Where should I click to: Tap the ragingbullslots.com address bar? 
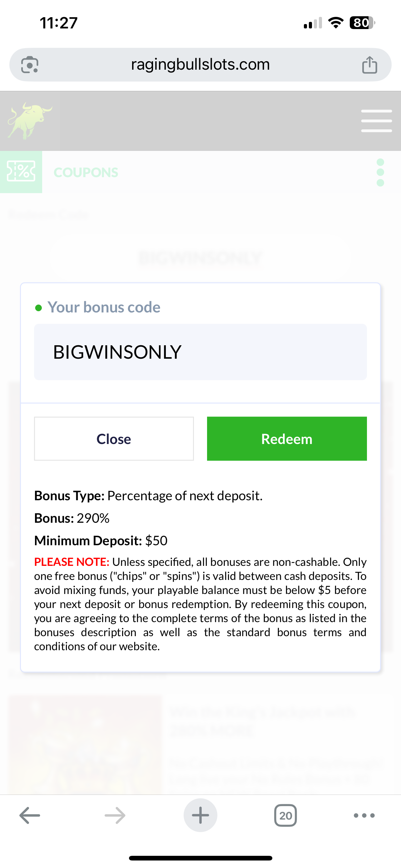pyautogui.click(x=200, y=65)
